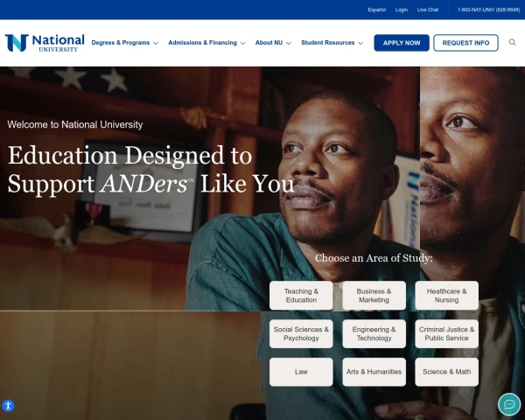Expand the Student Resources chevron
This screenshot has height=420, width=525.
click(360, 43)
